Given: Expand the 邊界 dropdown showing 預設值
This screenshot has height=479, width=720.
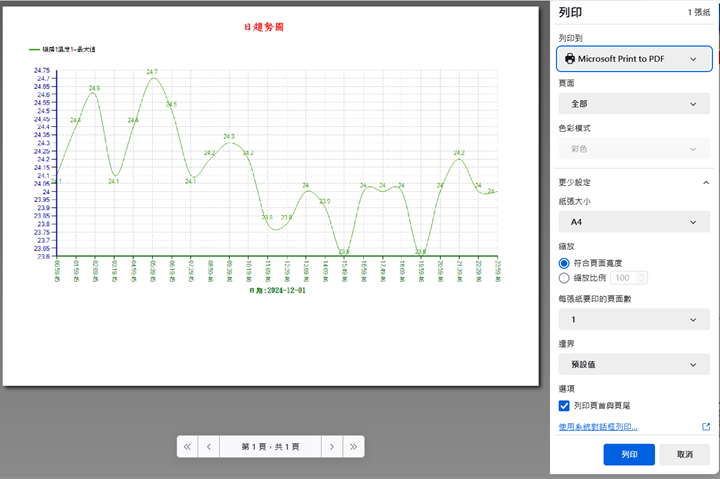Looking at the screenshot, I should pos(633,365).
